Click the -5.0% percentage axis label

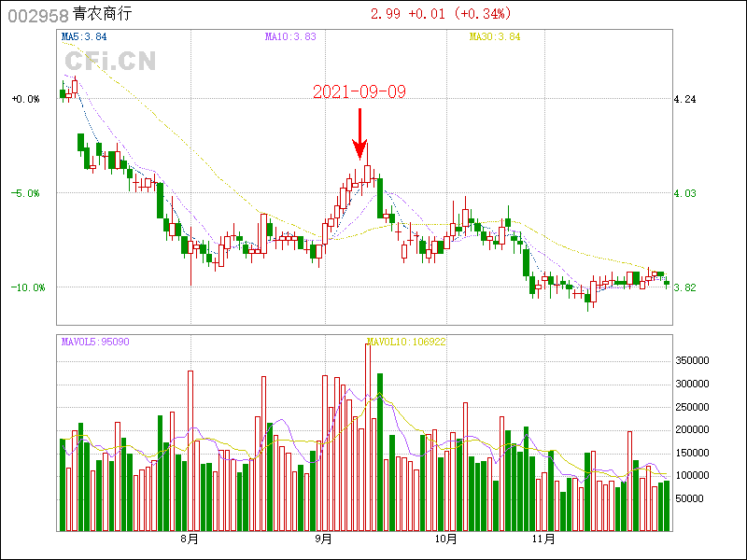click(x=26, y=193)
